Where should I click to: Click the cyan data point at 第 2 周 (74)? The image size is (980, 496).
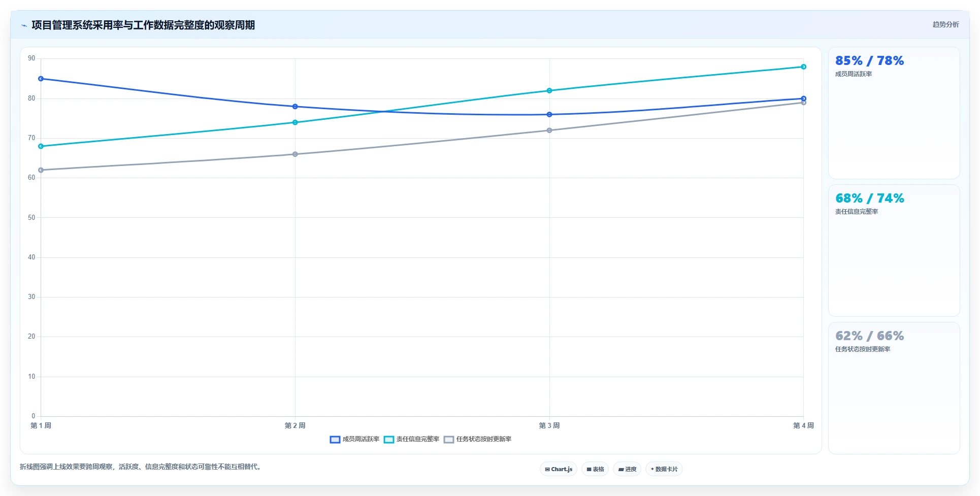[x=295, y=122]
